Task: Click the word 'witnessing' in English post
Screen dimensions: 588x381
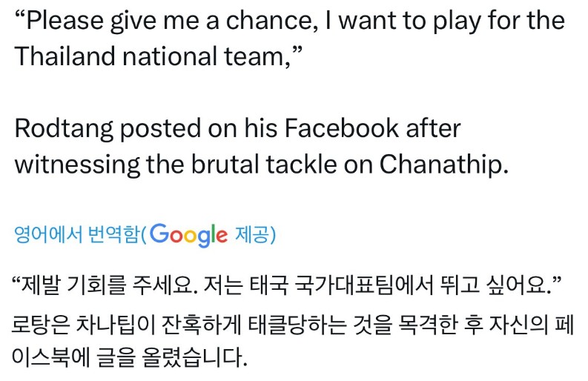Action: [x=77, y=165]
